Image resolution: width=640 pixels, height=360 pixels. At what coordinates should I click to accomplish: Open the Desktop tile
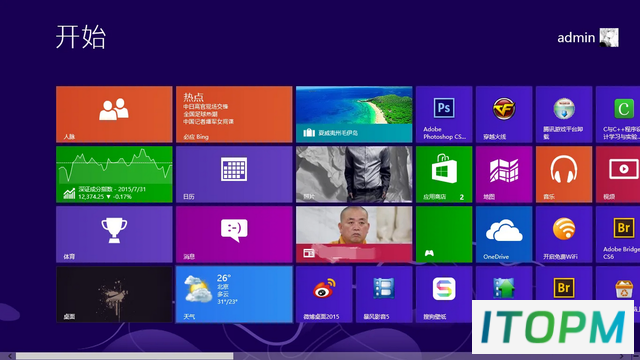pos(114,294)
